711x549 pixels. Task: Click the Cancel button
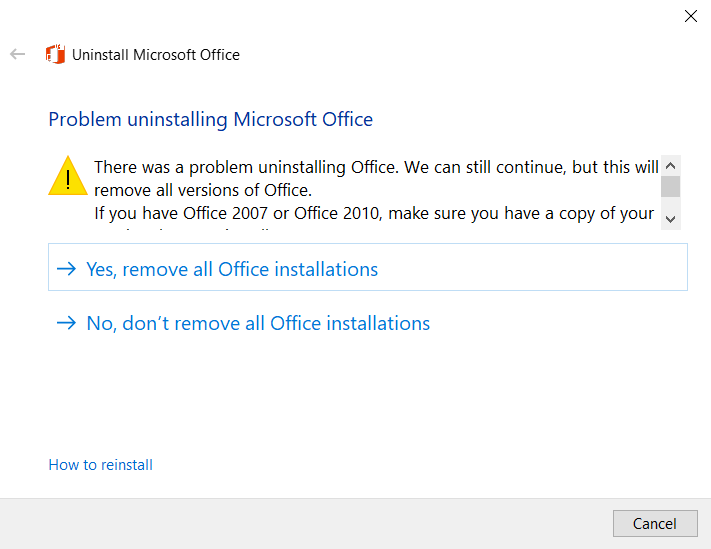pyautogui.click(x=655, y=524)
